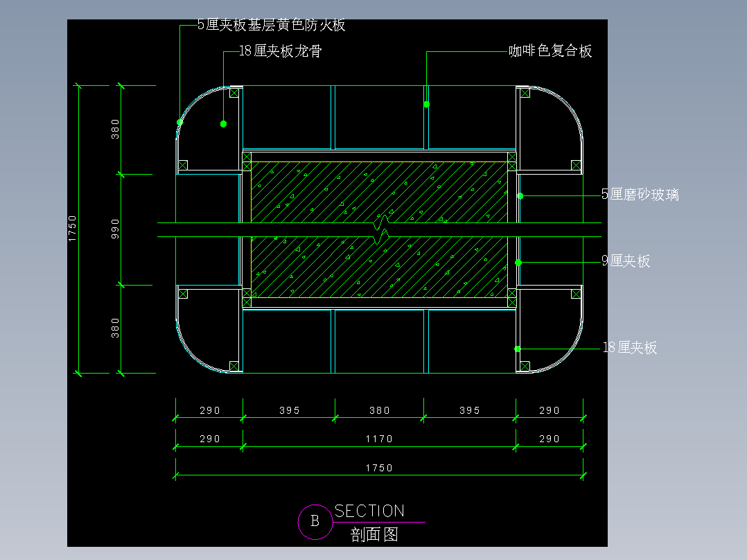The width and height of the screenshot is (747, 560).
Task: Click the 咖啡色复合板 annotation label
Action: tap(550, 51)
